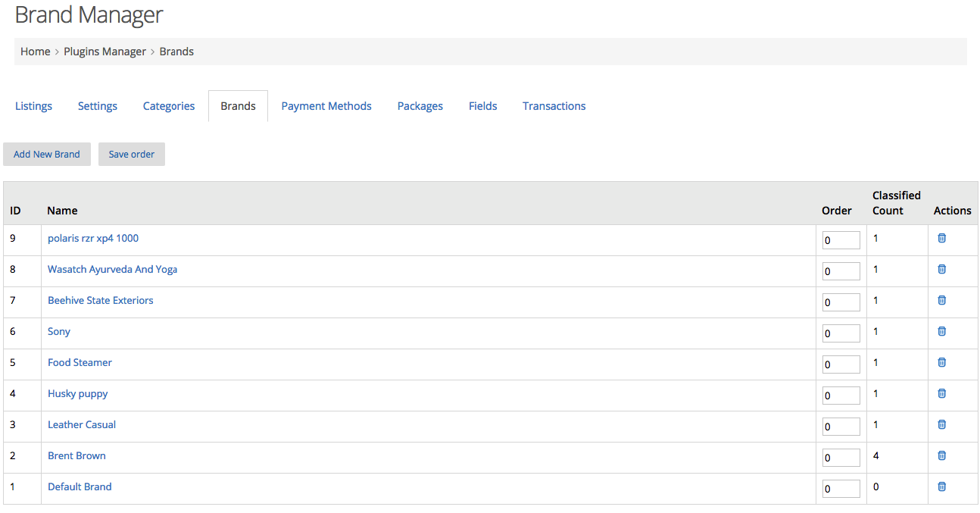Screen dimensions: 980x513
Task: Remove Beehive State Exteriors via trash icon
Action: pyautogui.click(x=942, y=300)
